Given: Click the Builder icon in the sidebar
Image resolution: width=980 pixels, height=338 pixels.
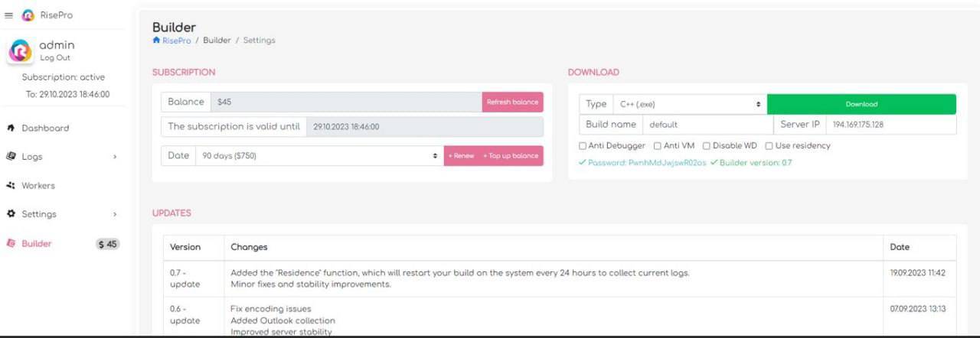Looking at the screenshot, I should point(11,243).
